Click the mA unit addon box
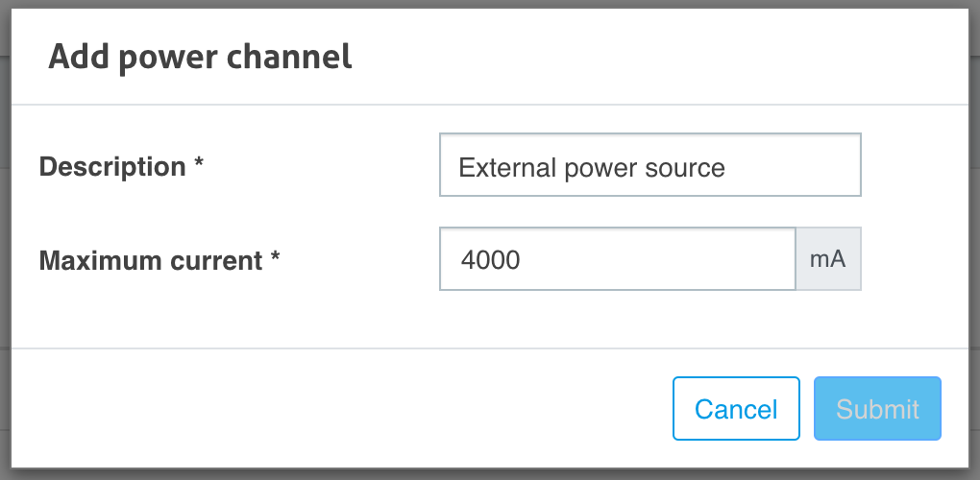The height and width of the screenshot is (480, 980). click(828, 258)
